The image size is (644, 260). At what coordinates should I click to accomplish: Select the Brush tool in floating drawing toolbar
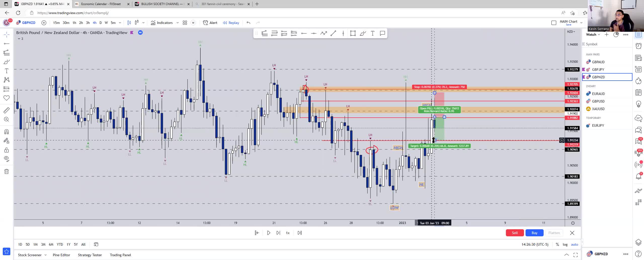[x=363, y=33]
